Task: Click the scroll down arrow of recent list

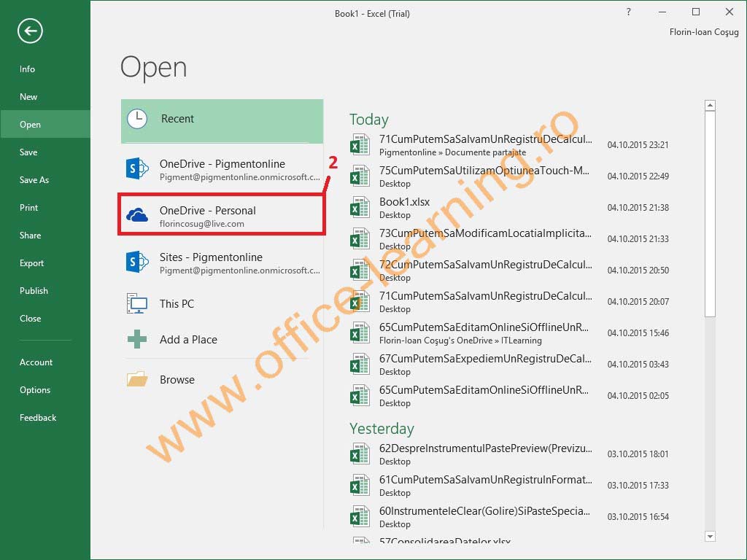Action: [x=710, y=536]
